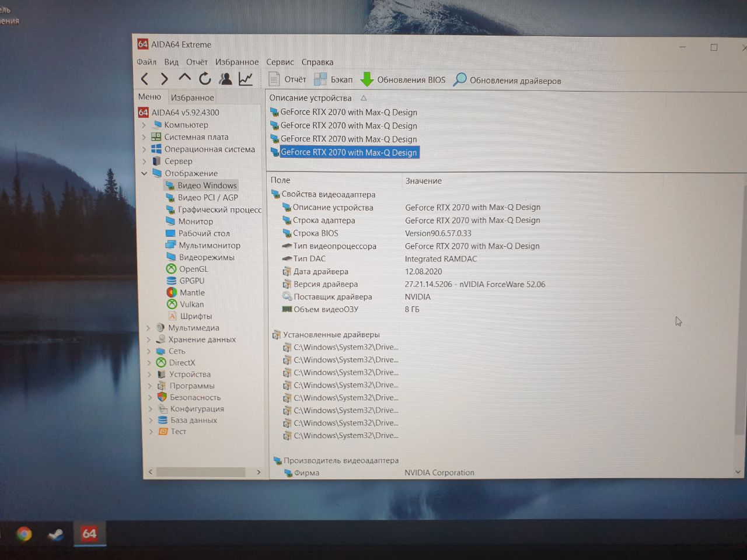Expand the Сервер tree node
Screen dimensions: 747x560
tap(144, 161)
